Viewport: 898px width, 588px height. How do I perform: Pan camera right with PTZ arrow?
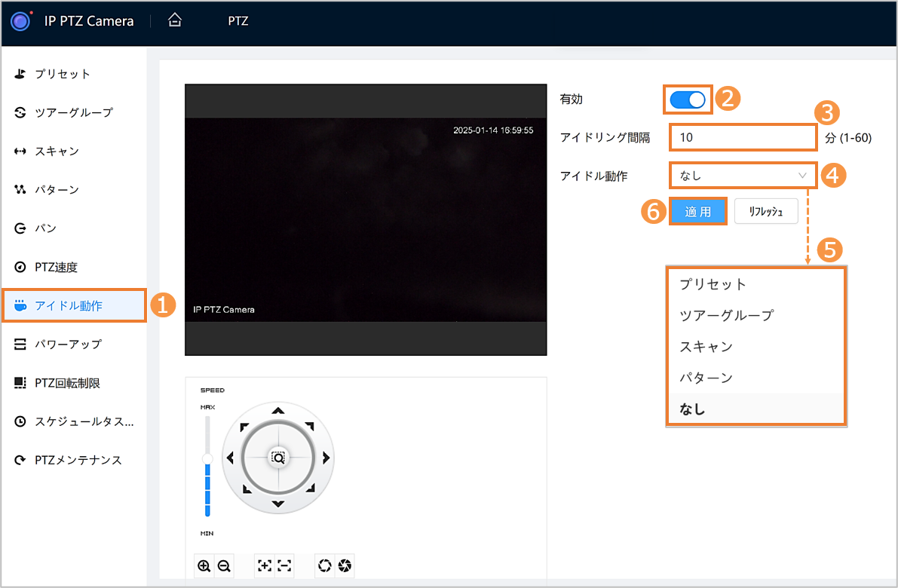coord(326,458)
